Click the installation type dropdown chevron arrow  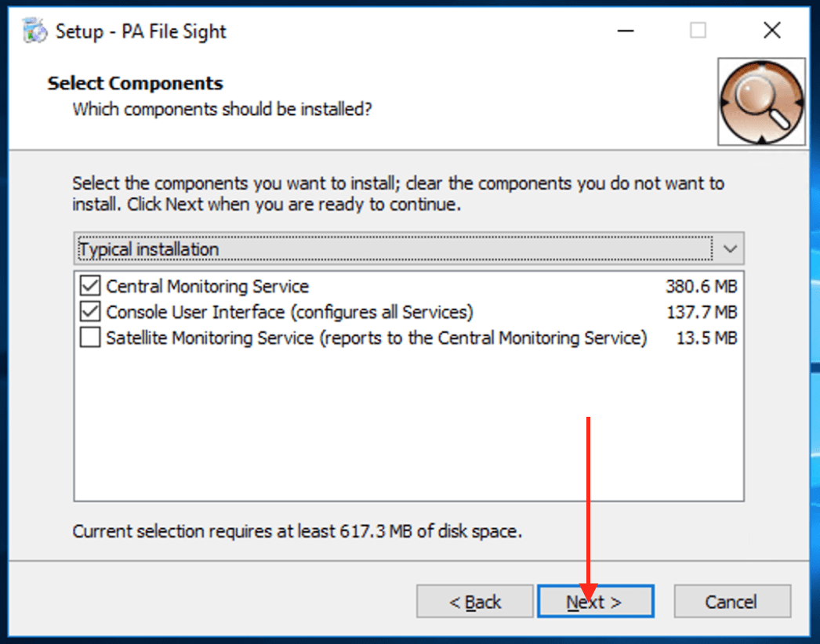coord(730,249)
